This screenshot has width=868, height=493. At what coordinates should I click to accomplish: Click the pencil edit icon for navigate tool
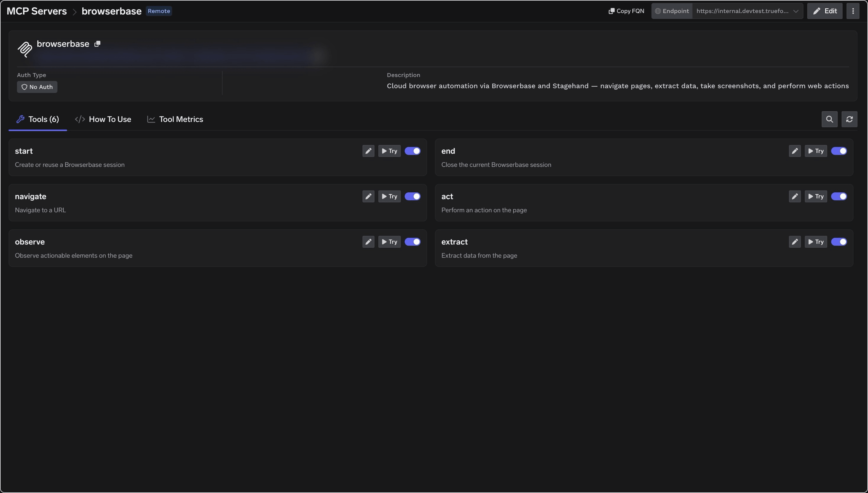click(x=368, y=196)
